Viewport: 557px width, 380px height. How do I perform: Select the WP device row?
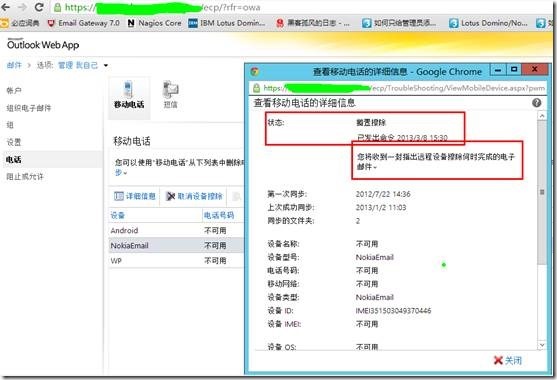click(176, 261)
